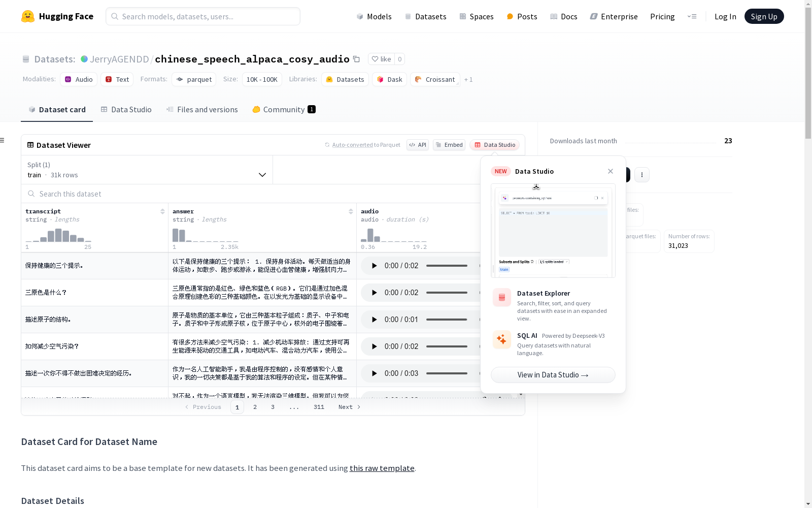Image resolution: width=812 pixels, height=508 pixels.
Task: Show the +1 additional libraries
Action: 468,79
